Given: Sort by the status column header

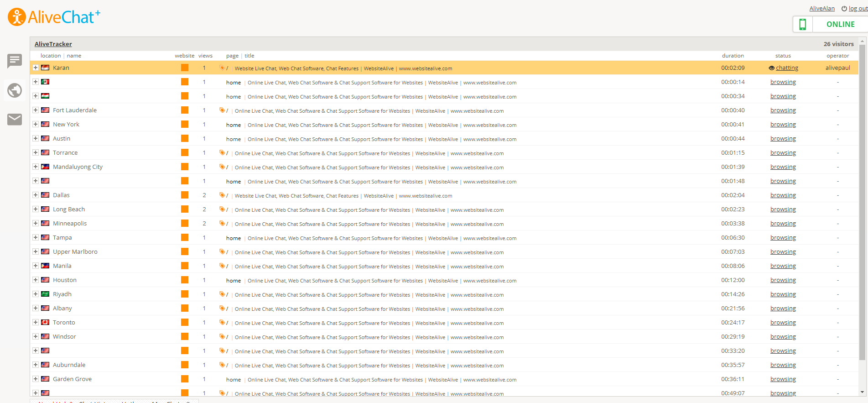Looking at the screenshot, I should [x=783, y=56].
